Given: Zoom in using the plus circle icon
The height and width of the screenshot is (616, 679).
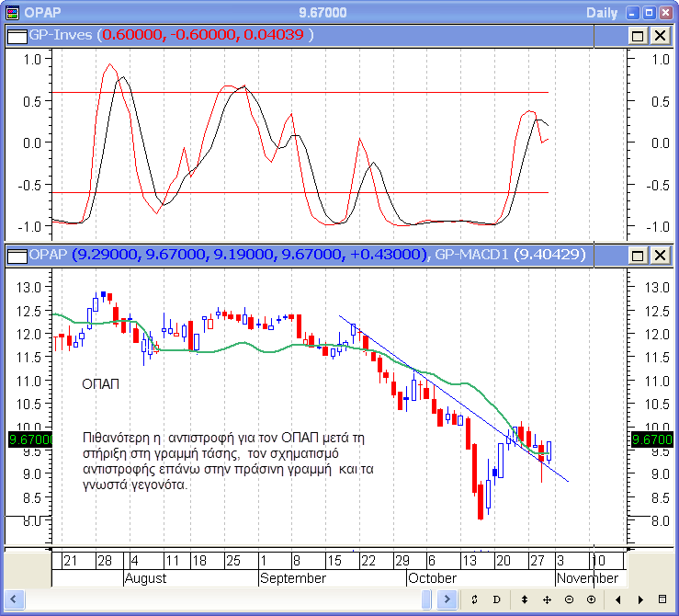Looking at the screenshot, I should coord(591,599).
